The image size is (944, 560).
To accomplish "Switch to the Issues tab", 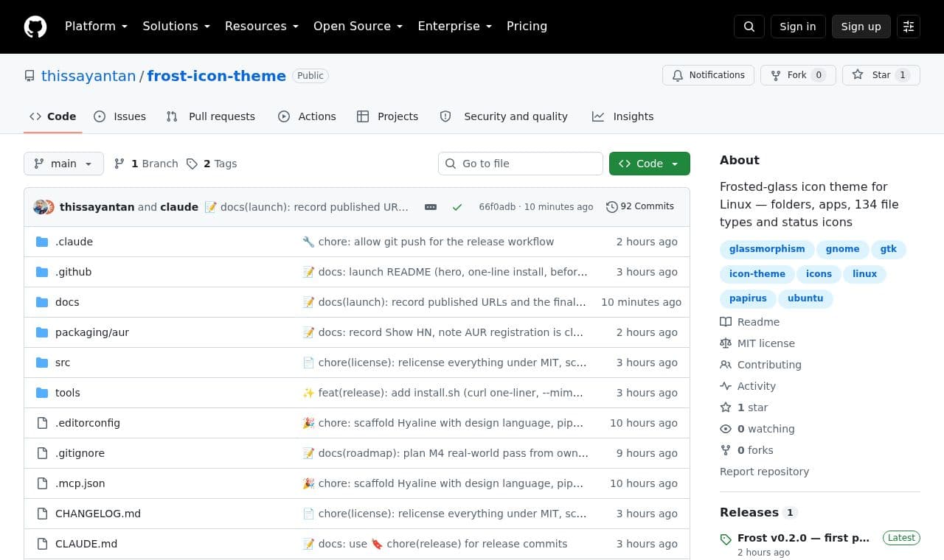I will pyautogui.click(x=120, y=116).
